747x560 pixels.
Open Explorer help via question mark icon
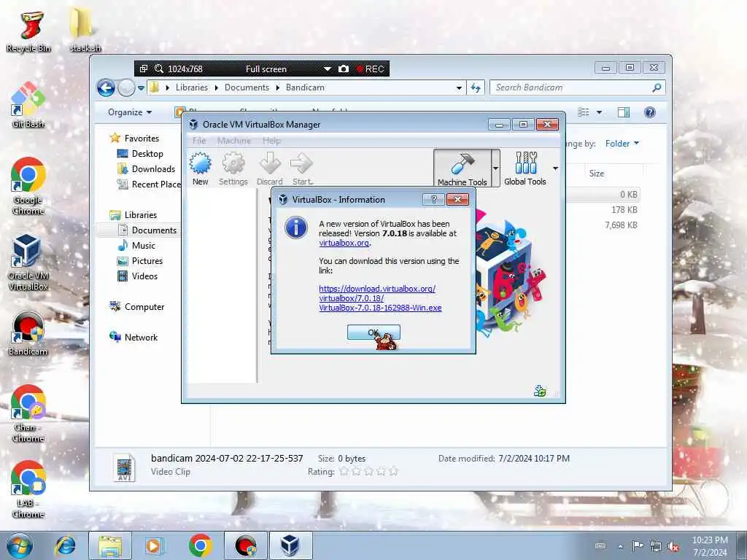point(650,112)
